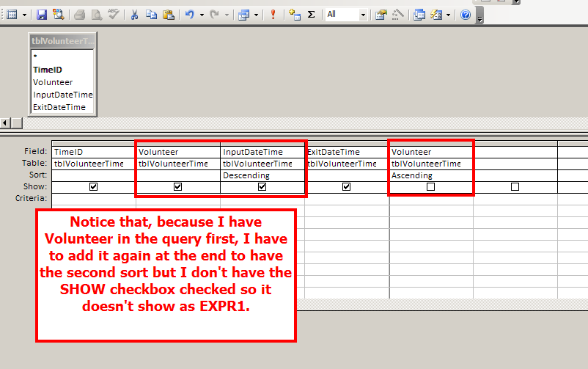Click the left arrow of horizontal scrollbar

coord(5,123)
